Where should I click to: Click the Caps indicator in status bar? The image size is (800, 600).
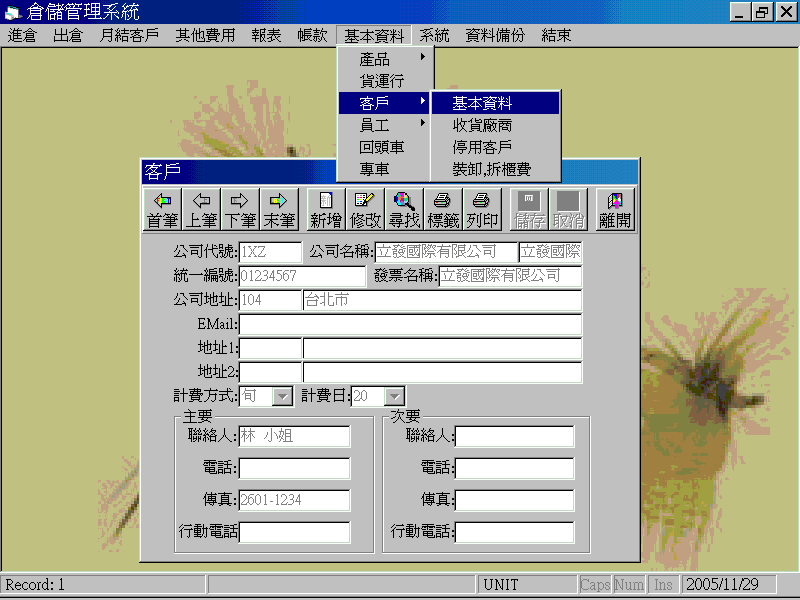595,585
